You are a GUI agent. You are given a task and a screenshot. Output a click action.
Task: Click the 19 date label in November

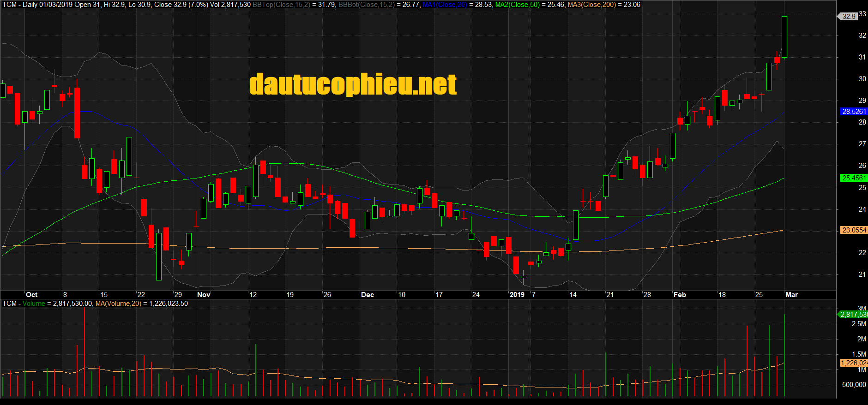tap(290, 295)
